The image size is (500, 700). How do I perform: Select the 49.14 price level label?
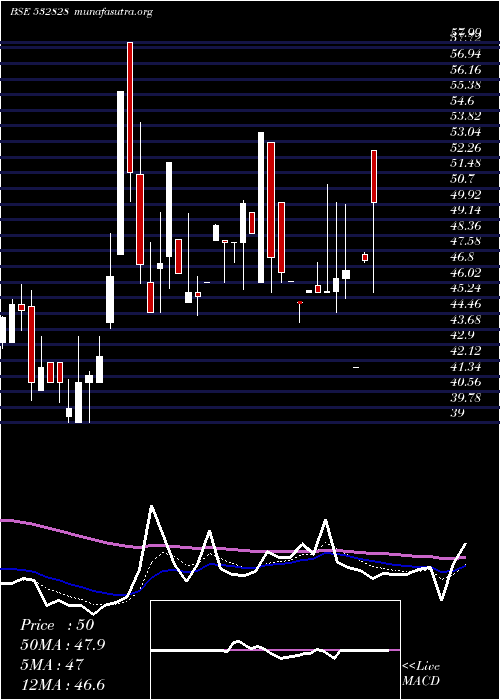[x=465, y=210]
